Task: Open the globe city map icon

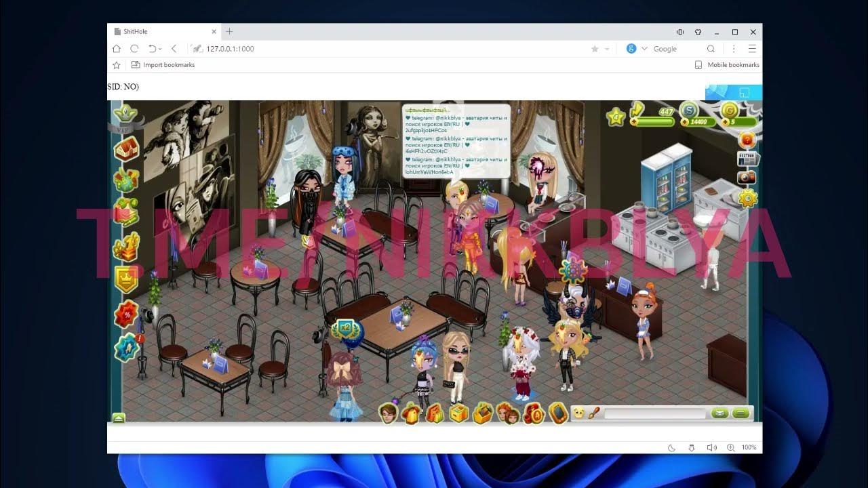Action: [126, 180]
